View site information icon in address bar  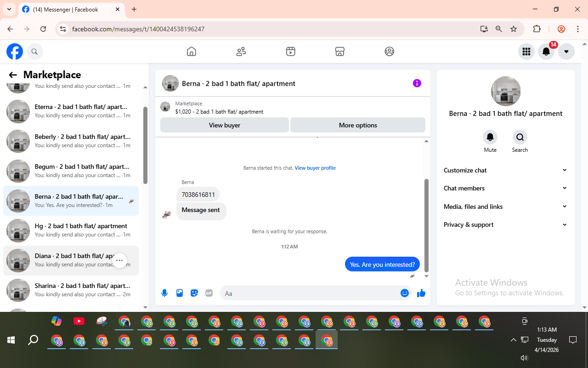click(63, 29)
